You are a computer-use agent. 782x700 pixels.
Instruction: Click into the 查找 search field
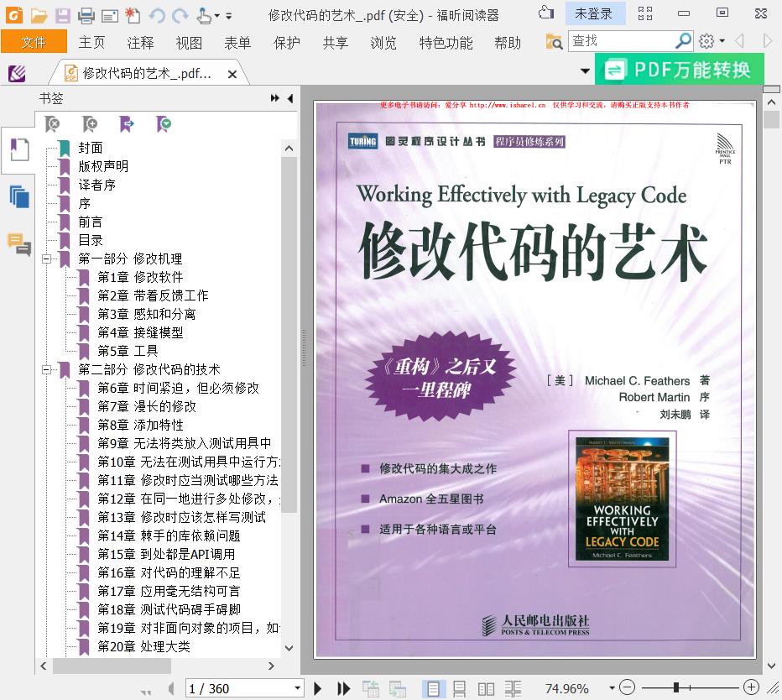click(621, 41)
